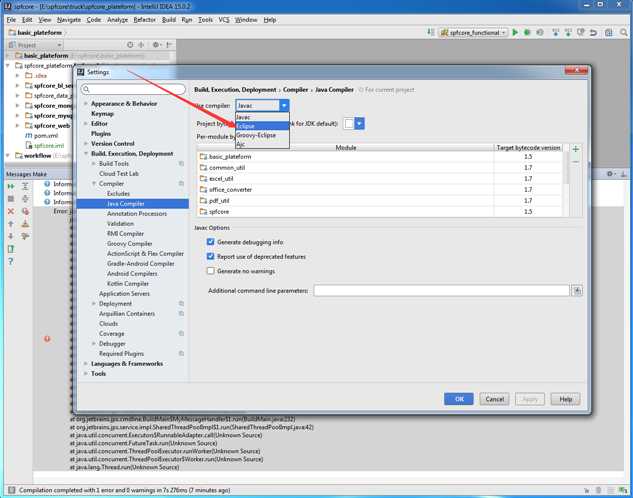The width and height of the screenshot is (633, 498).
Task: Click the green Debug bug icon
Action: coord(527,32)
